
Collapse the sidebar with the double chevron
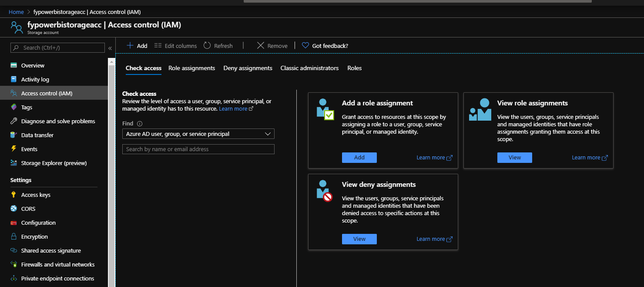[x=110, y=48]
